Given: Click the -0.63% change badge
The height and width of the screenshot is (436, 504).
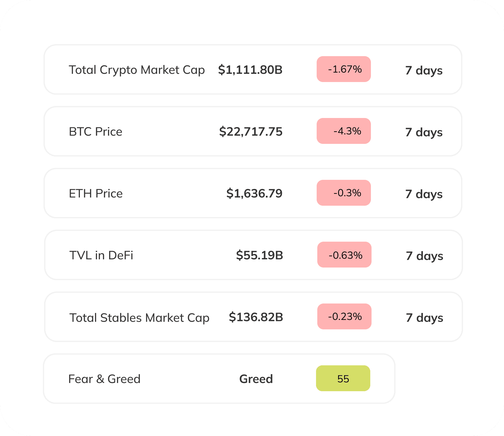Looking at the screenshot, I should point(344,255).
